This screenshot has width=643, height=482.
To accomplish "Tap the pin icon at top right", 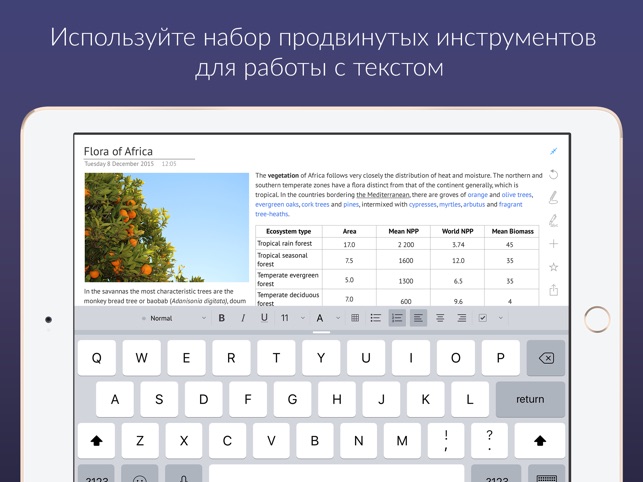I will tap(554, 151).
